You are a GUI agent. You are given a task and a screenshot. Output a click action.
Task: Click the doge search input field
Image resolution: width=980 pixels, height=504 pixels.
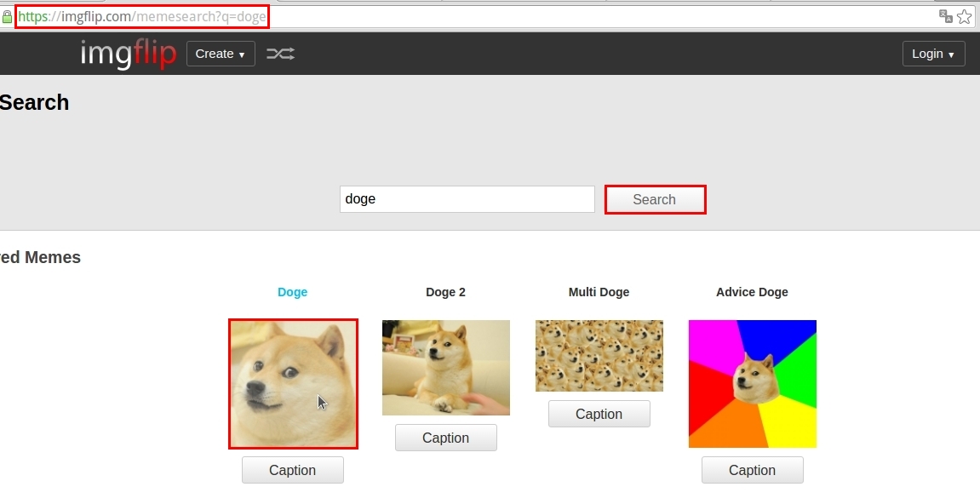click(x=467, y=199)
